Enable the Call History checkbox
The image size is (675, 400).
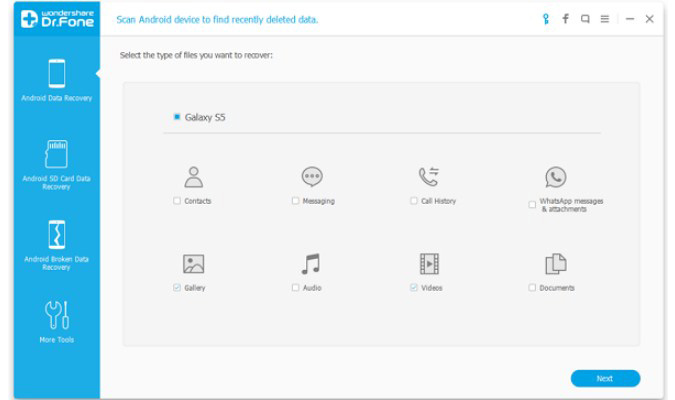coord(414,201)
